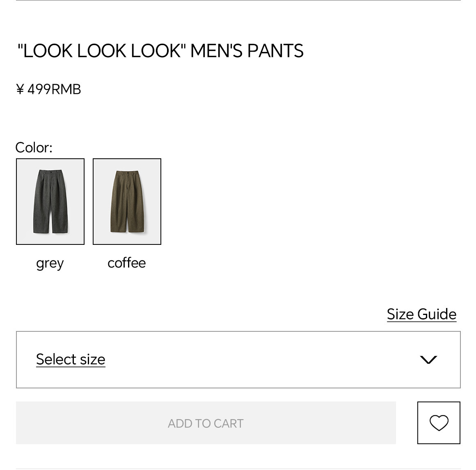Click the MEN'S PANTS words in title
The width and height of the screenshot is (476, 470).
tap(247, 51)
